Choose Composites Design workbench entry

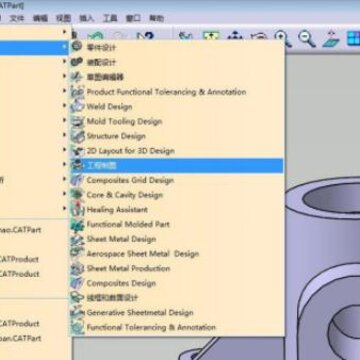click(x=121, y=283)
